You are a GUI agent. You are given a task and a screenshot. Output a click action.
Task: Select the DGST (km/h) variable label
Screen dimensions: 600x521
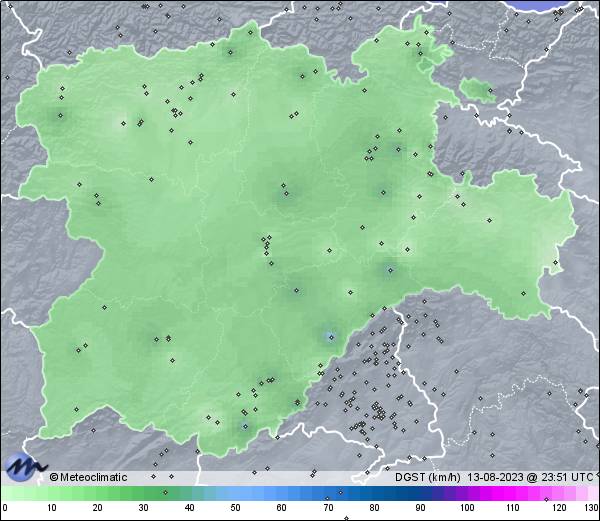tap(428, 477)
